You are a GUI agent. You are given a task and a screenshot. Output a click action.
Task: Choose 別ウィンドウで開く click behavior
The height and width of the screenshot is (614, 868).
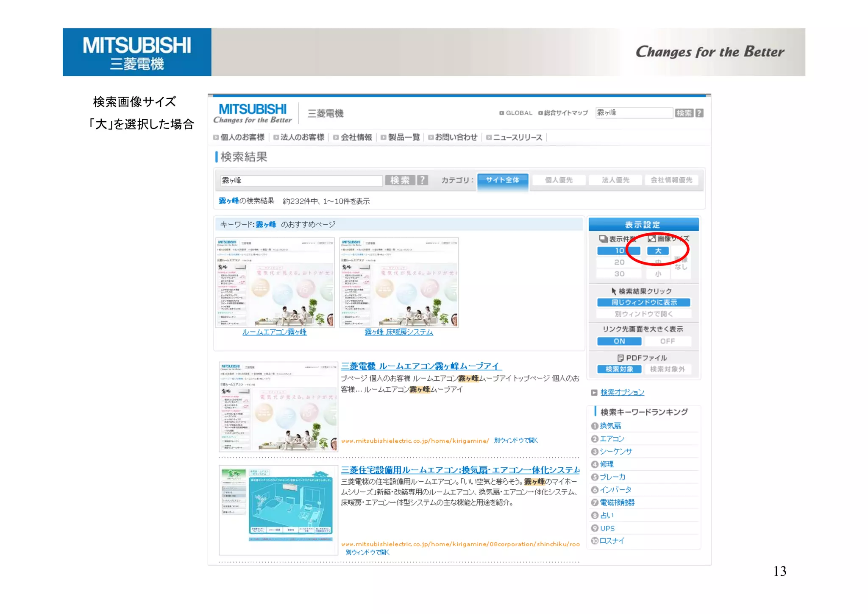click(x=643, y=314)
